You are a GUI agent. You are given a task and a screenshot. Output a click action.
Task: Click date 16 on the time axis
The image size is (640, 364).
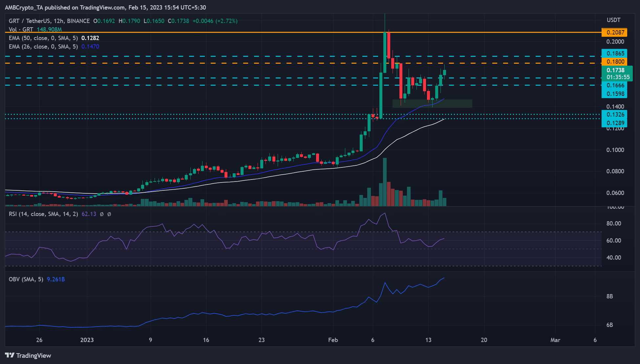(206, 340)
